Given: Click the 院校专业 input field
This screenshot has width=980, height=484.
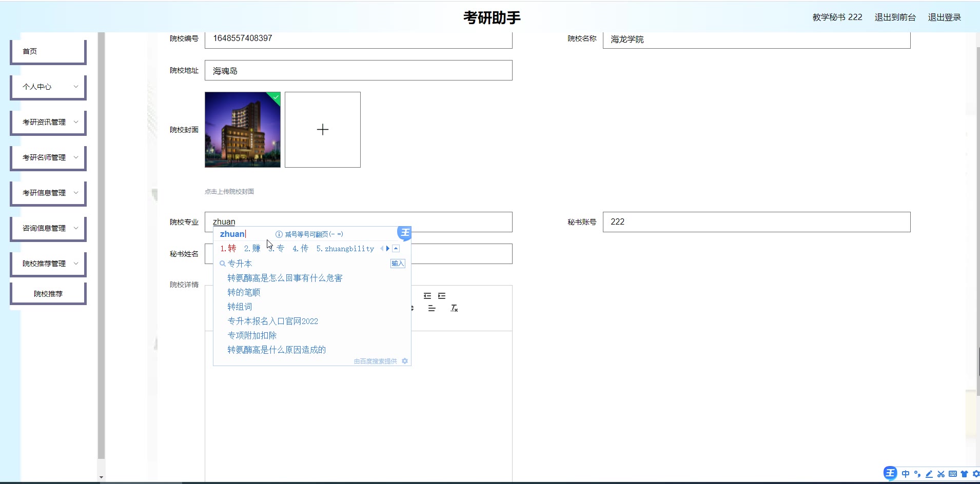Looking at the screenshot, I should click(x=359, y=222).
